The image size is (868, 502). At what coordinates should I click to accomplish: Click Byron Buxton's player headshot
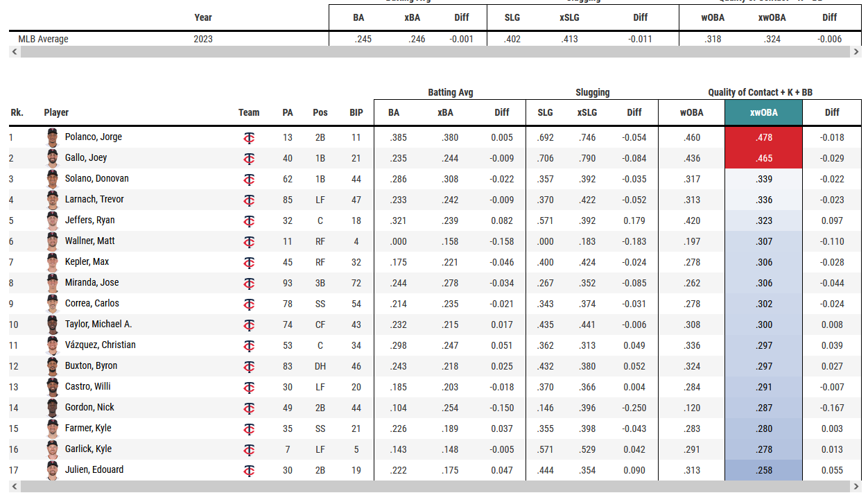click(53, 366)
